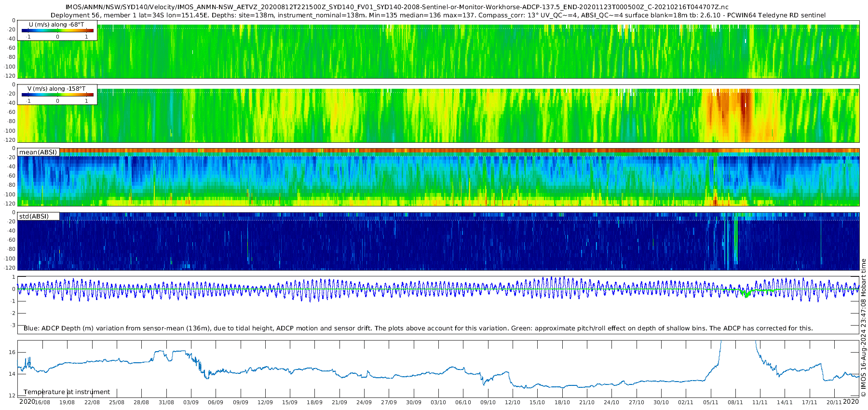868x410 pixels.
Task: Click the 21/09 time axis label
Action: (x=339, y=402)
